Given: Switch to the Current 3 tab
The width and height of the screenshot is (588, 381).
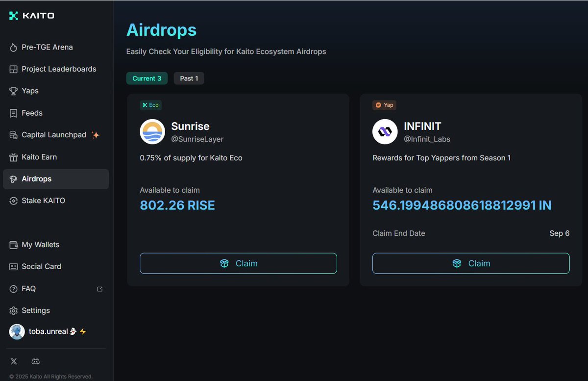Looking at the screenshot, I should coord(147,78).
